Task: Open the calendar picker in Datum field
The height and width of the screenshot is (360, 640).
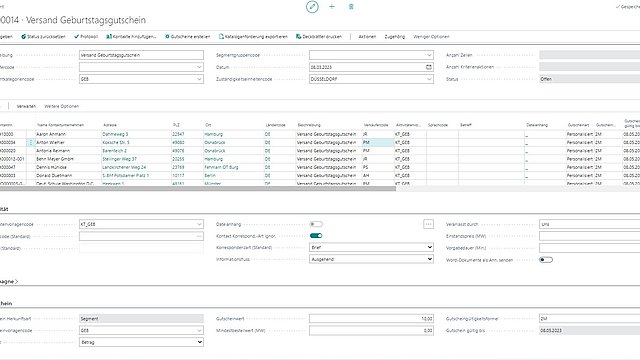Action: 429,67
